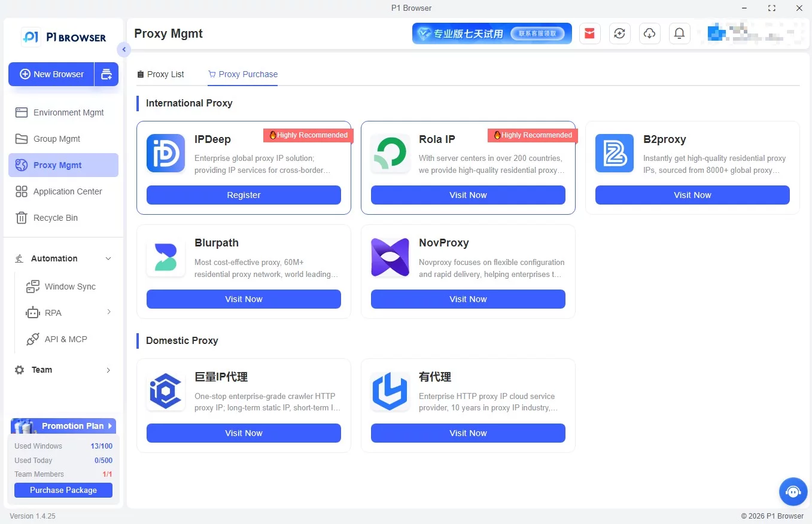Click Visit Now under B2proxy
Screen dimensions: 812x524
692,195
